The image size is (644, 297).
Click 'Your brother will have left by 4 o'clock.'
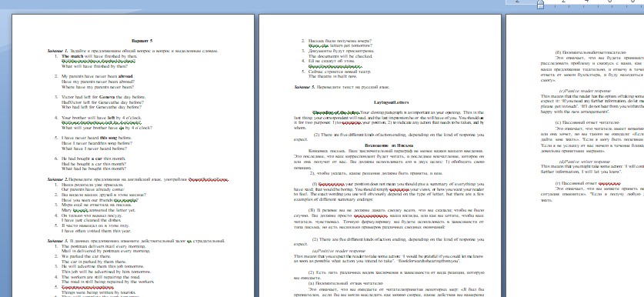click(x=102, y=118)
